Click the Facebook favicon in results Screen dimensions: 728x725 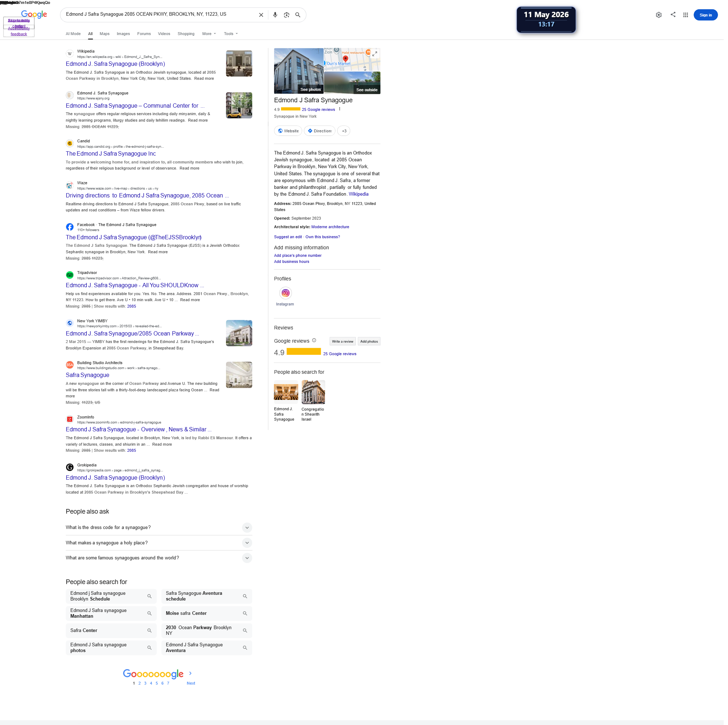click(x=70, y=228)
